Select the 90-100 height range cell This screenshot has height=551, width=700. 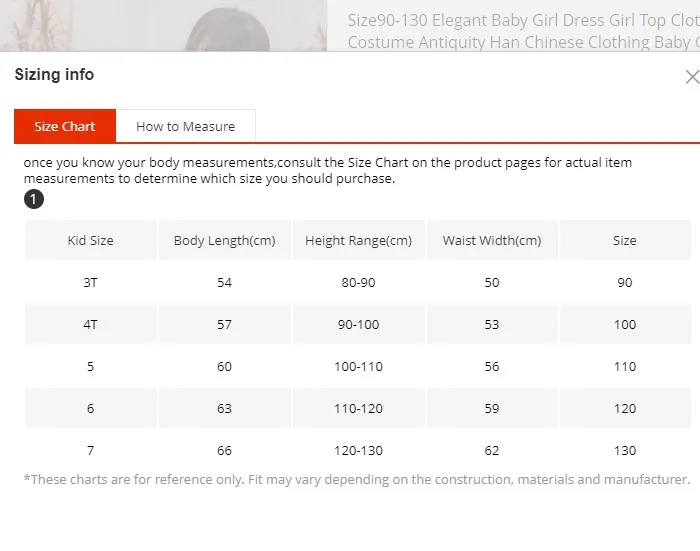click(358, 324)
